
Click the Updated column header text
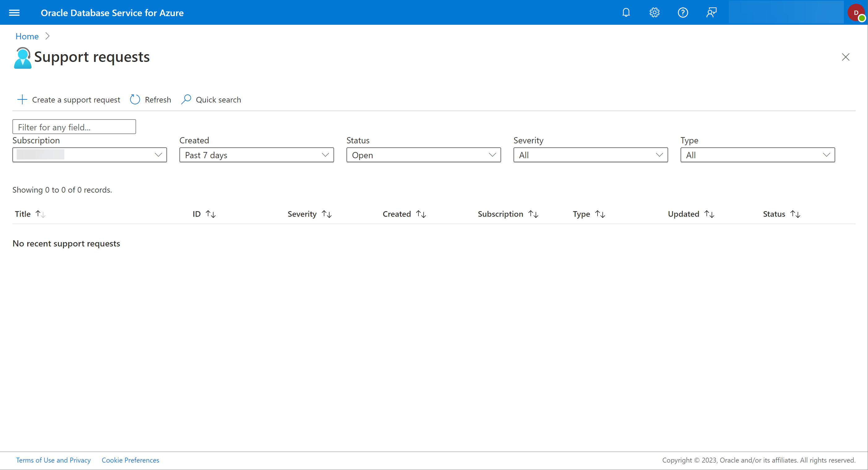(x=683, y=214)
